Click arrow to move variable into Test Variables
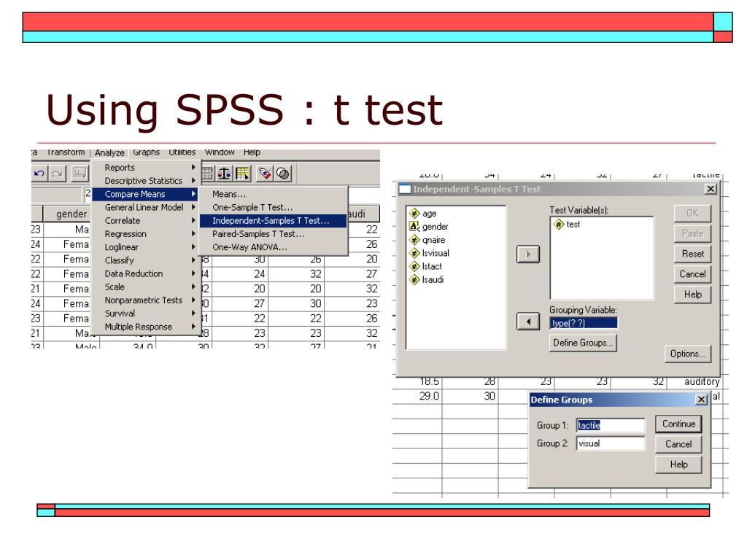 pyautogui.click(x=528, y=254)
